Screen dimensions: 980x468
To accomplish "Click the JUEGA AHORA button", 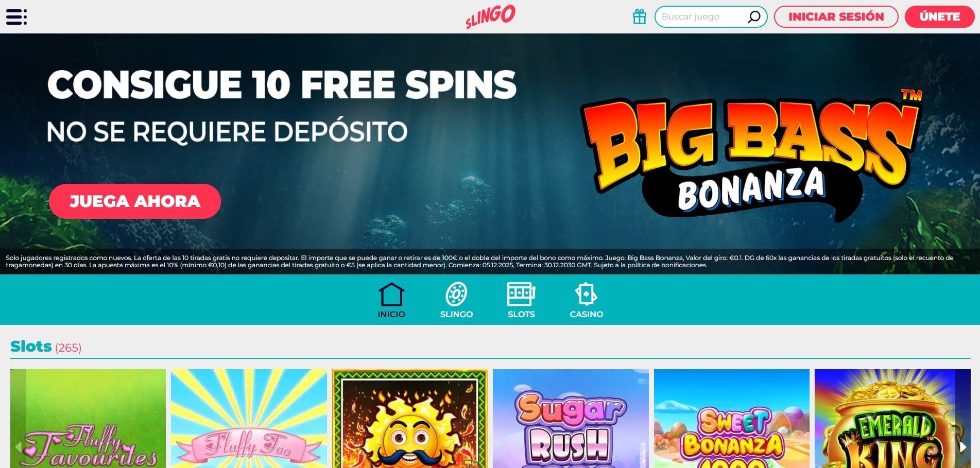I will 135,201.
